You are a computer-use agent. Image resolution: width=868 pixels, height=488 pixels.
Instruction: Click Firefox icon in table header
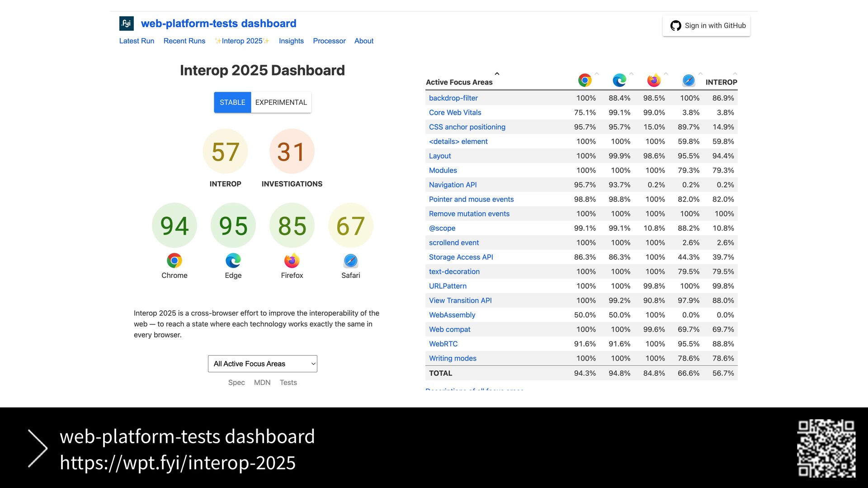(x=654, y=80)
